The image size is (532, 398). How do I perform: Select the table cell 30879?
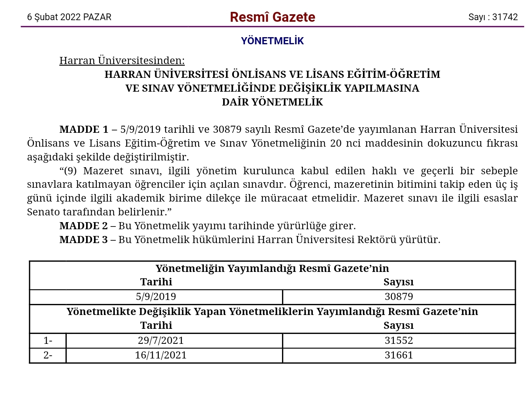(x=399, y=297)
